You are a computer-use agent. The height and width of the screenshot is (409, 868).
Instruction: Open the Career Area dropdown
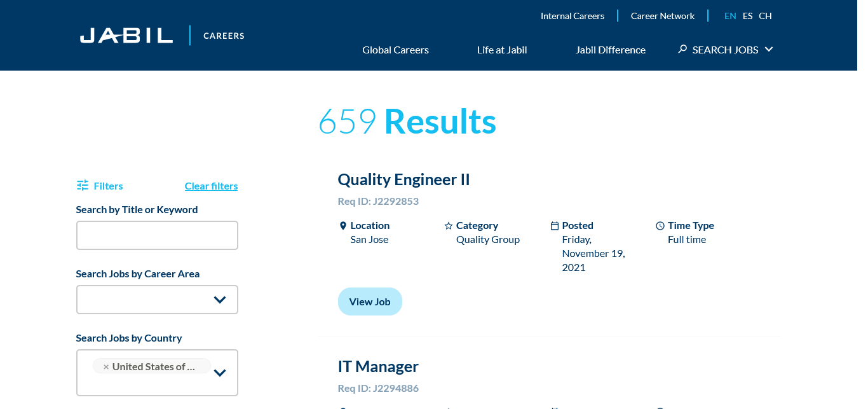[220, 300]
